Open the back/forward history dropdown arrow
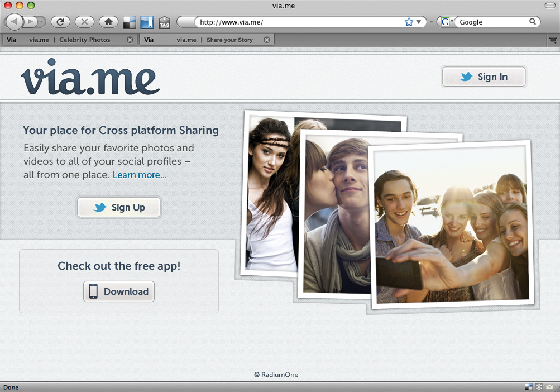Image resolution: width=560 pixels, height=392 pixels. point(42,22)
